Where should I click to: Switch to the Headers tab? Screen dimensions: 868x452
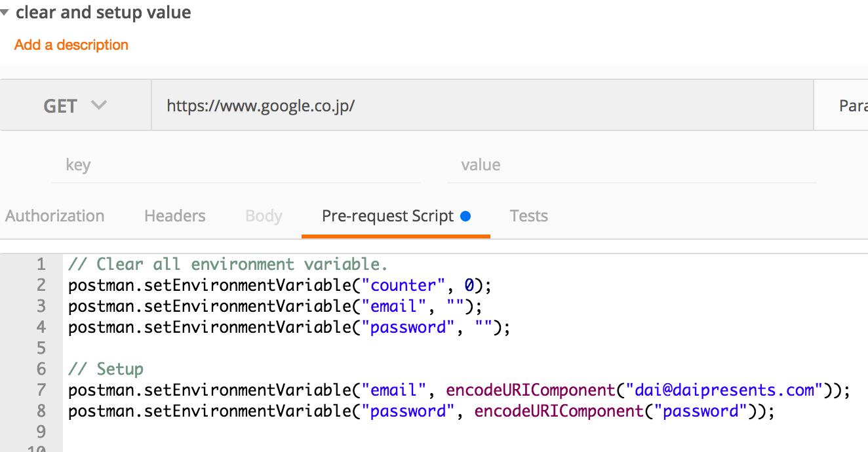(x=175, y=216)
